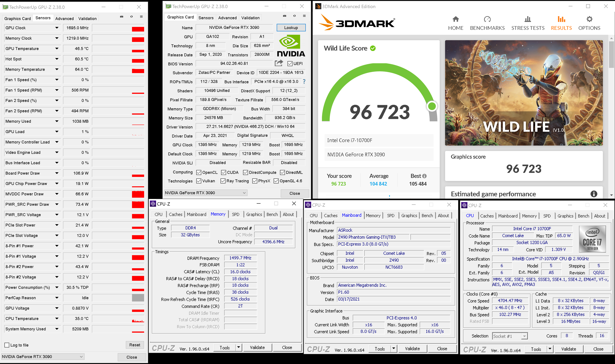Screen dimensions: 615x364
Task: Click green Wild Life Score validation checkmark
Action: pos(373,48)
